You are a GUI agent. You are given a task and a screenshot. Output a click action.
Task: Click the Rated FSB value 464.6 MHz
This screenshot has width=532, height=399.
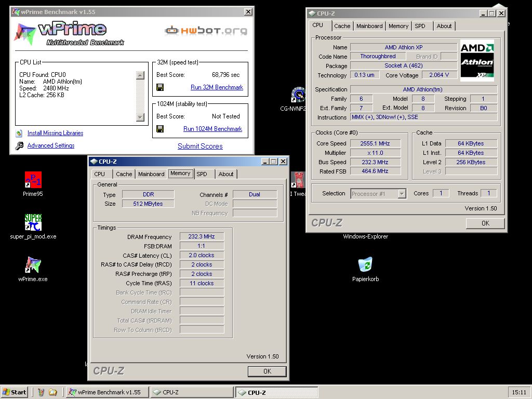coord(375,171)
